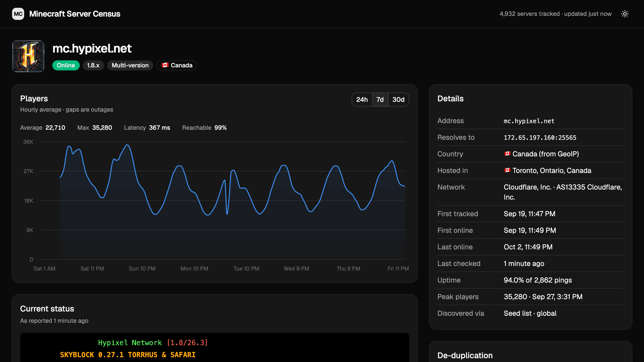Click the 'Wed 9 PM' x-axis label
The height and width of the screenshot is (362, 644).
(296, 268)
